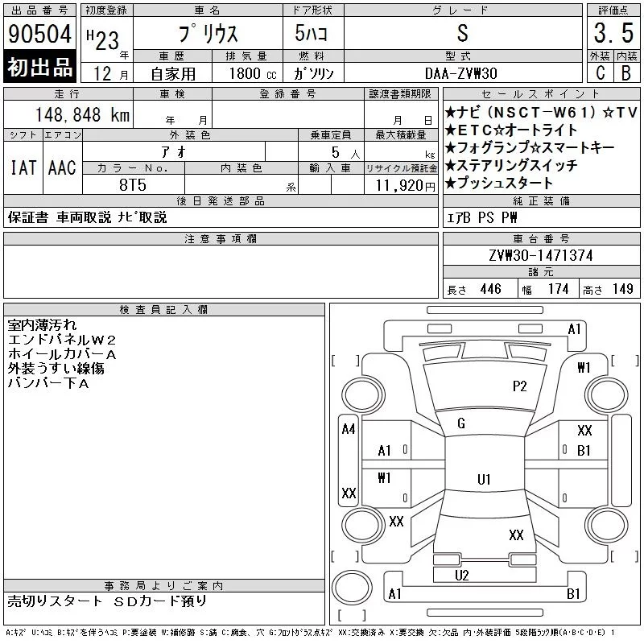Select the exterior grade C cell
Screen dimensions: 644x644
pyautogui.click(x=599, y=72)
